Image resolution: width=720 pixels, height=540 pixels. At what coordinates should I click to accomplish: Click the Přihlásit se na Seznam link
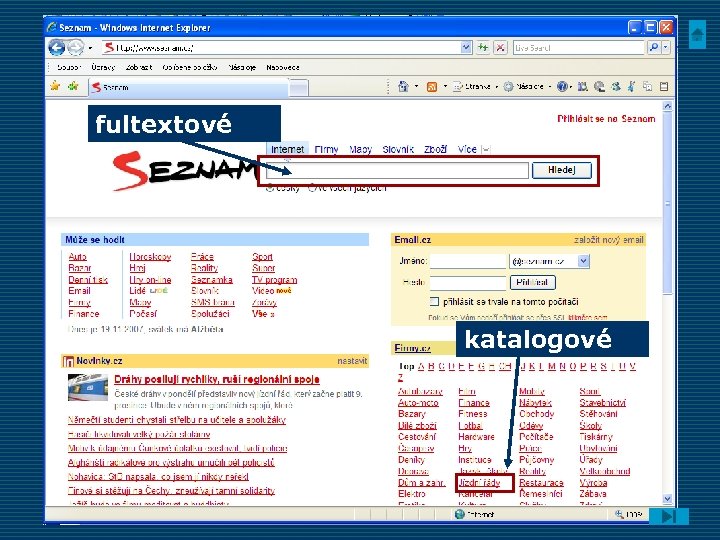pos(606,118)
